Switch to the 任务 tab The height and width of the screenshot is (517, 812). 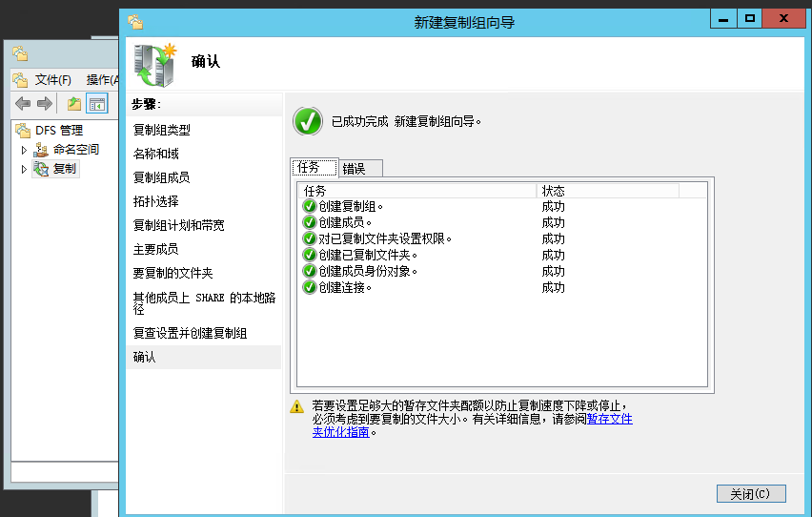point(315,168)
